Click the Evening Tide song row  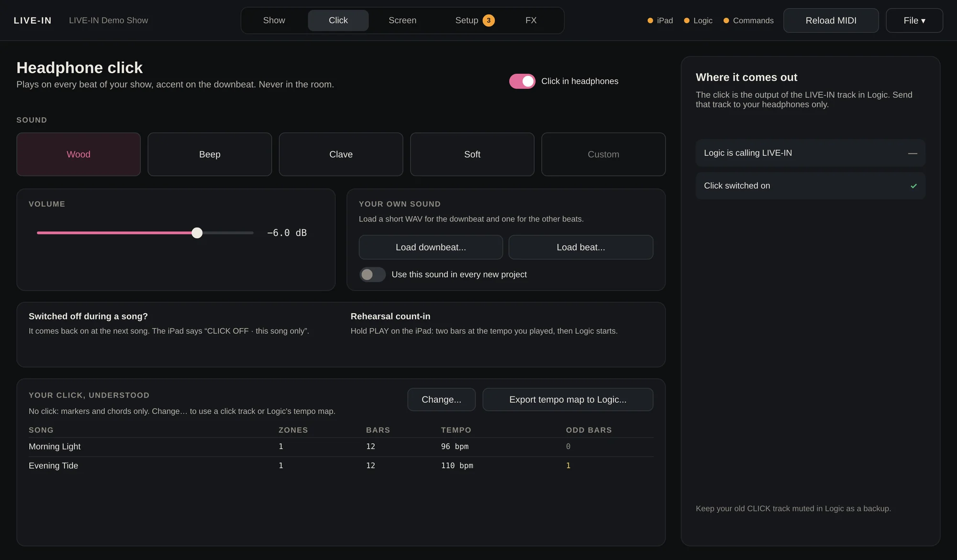click(341, 466)
